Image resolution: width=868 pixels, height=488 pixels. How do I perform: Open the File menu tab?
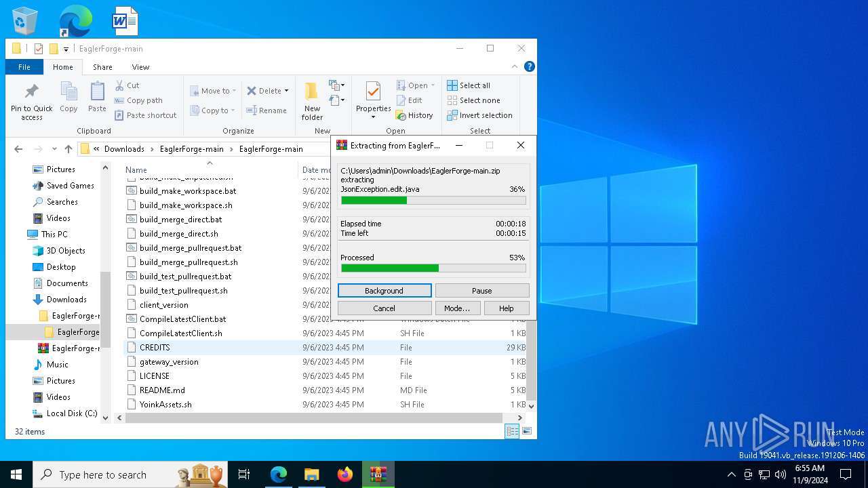24,67
